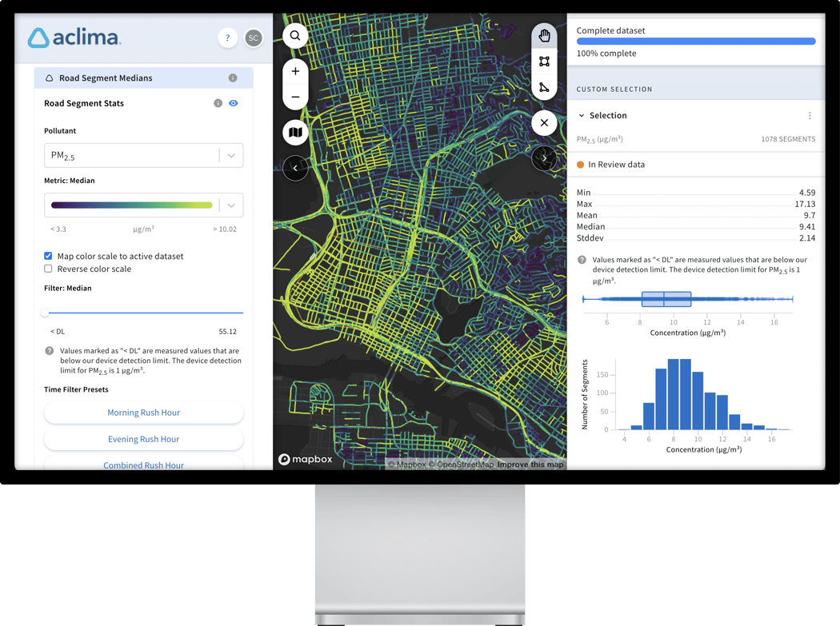Screen dimensions: 840x626
Task: Select the pan (hand) map tool
Action: click(x=544, y=35)
